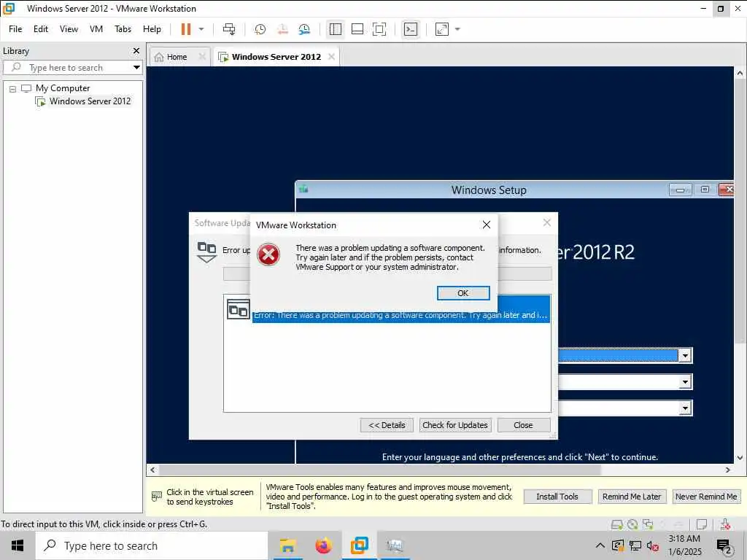Open the Tabs menu

123,29
